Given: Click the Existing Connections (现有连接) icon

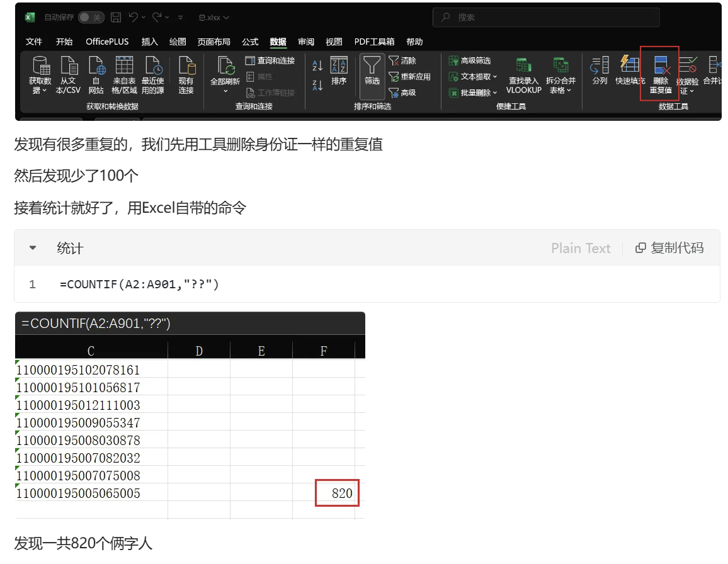Looking at the screenshot, I should click(186, 65).
